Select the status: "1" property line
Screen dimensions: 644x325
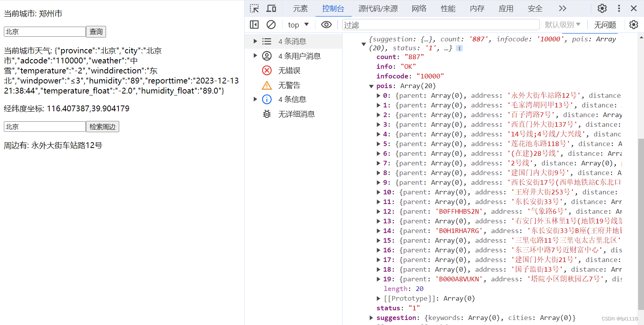(398, 308)
